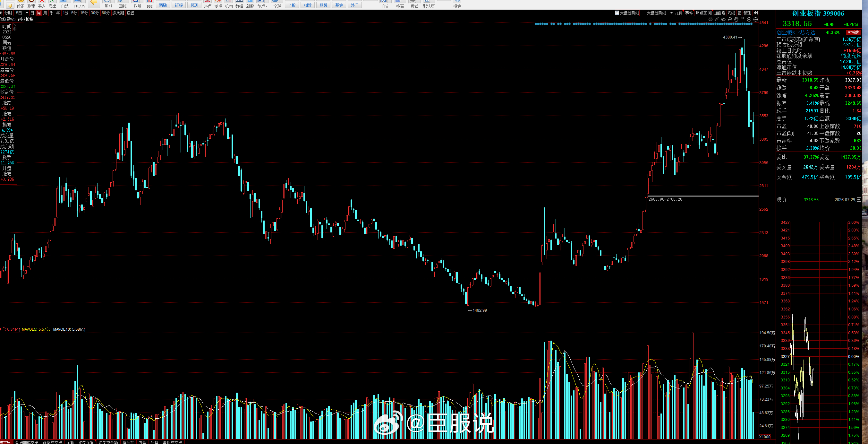
Task: Select the 换手率 bottom indicator tab
Action: click(x=128, y=442)
